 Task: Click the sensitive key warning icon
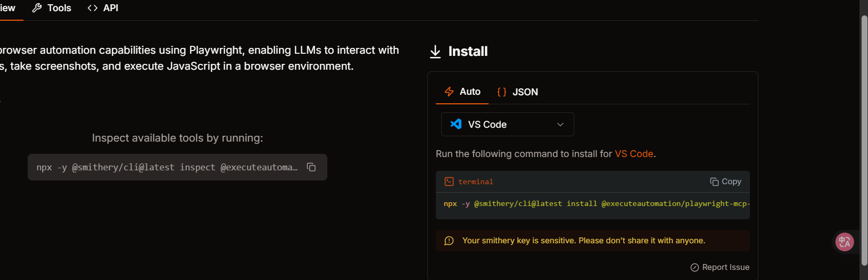point(449,241)
